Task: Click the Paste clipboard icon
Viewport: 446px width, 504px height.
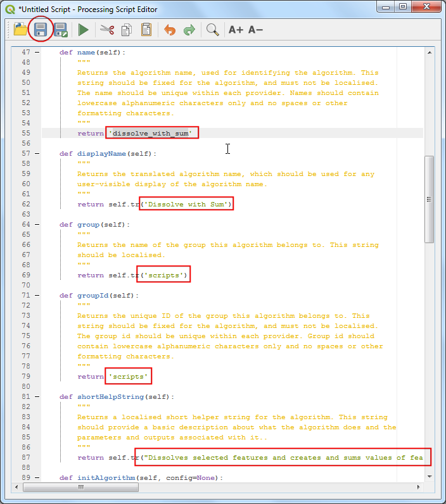Action: (x=146, y=30)
